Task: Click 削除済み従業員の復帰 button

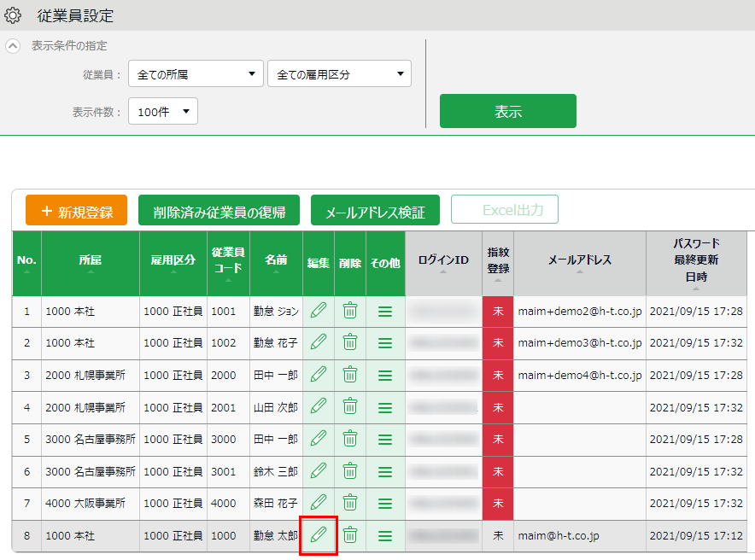Action: (219, 210)
